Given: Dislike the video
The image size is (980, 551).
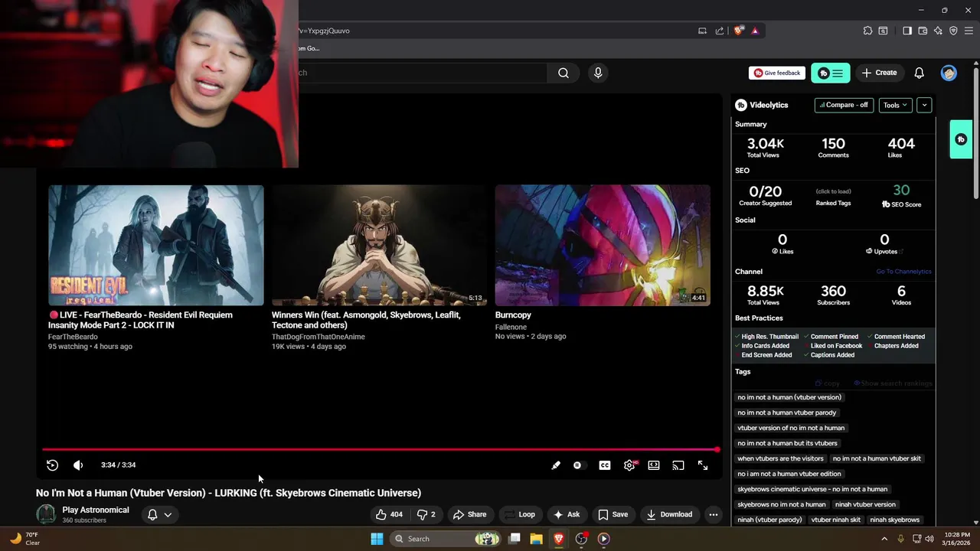Looking at the screenshot, I should pyautogui.click(x=426, y=514).
